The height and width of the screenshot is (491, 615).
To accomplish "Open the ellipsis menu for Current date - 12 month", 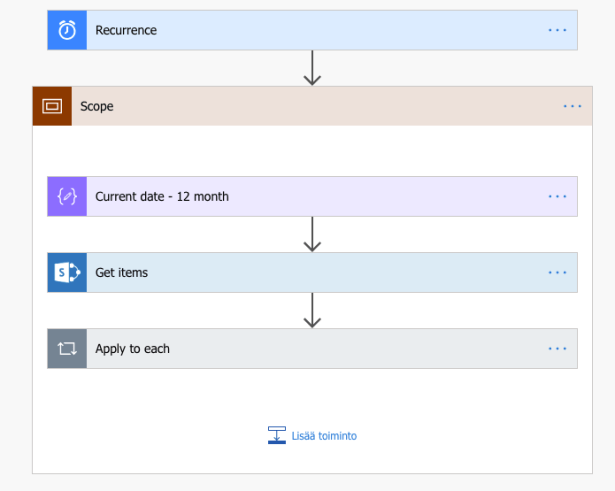I will (x=557, y=197).
